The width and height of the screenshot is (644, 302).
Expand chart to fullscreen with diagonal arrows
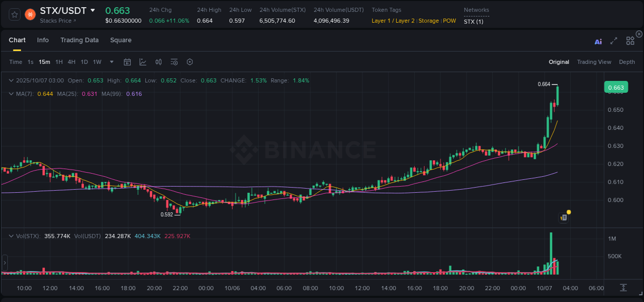[614, 41]
